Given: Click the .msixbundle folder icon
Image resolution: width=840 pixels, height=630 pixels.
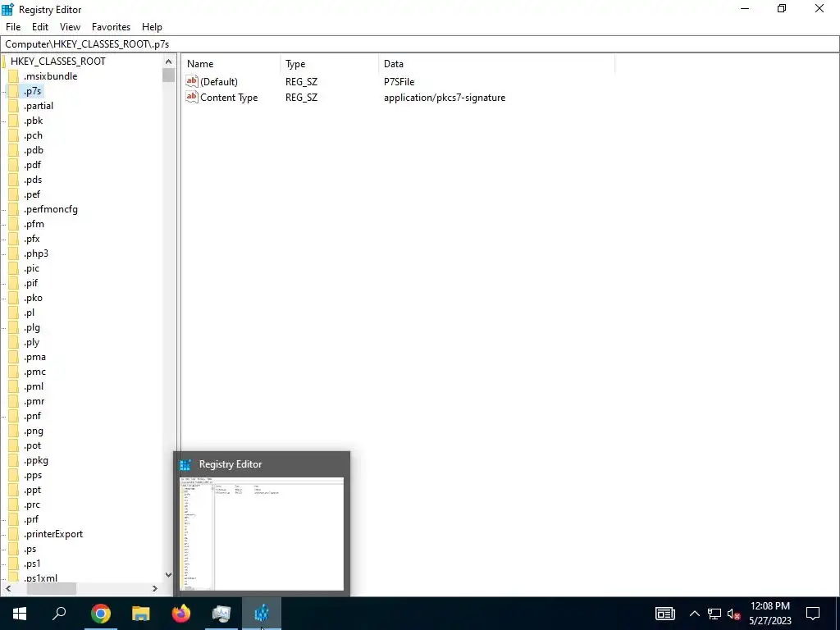Looking at the screenshot, I should pyautogui.click(x=13, y=76).
